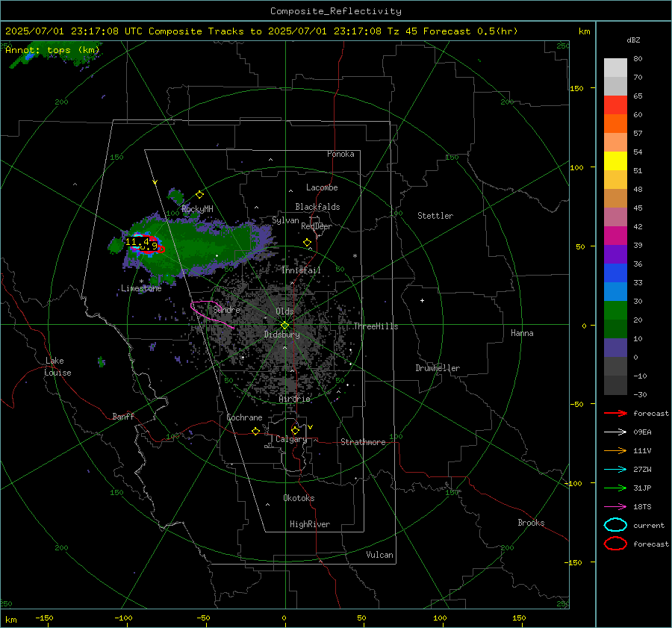
Task: Select the green 30-20 dBZ swatch
Action: (x=615, y=311)
